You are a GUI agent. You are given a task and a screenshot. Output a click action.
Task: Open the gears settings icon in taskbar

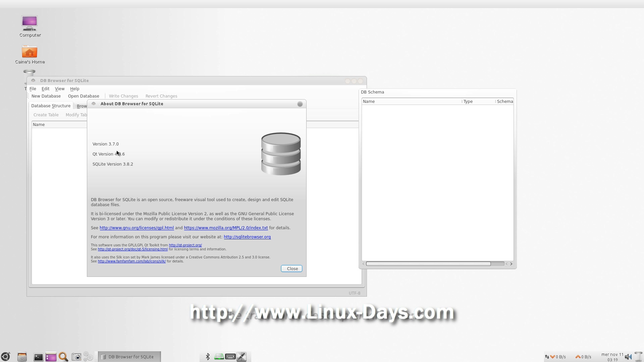click(x=88, y=356)
